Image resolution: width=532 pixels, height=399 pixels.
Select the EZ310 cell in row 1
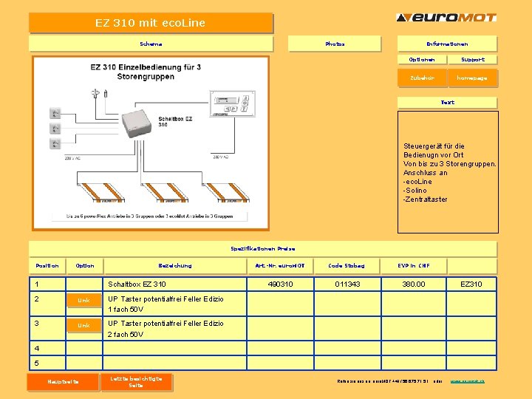(471, 284)
